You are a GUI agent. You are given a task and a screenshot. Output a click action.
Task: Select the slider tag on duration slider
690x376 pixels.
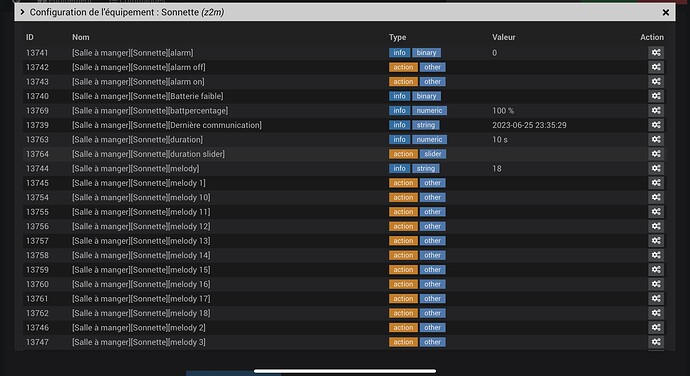pyautogui.click(x=433, y=154)
